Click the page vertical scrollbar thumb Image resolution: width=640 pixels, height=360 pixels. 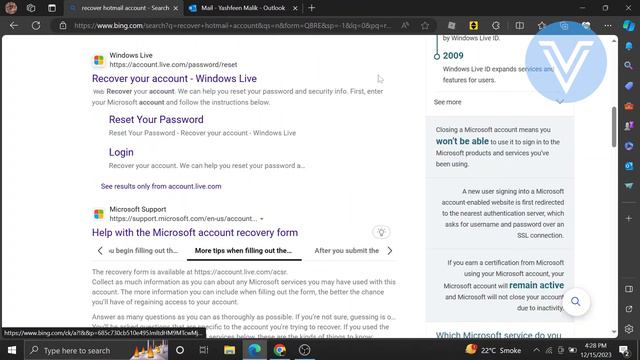(x=613, y=127)
